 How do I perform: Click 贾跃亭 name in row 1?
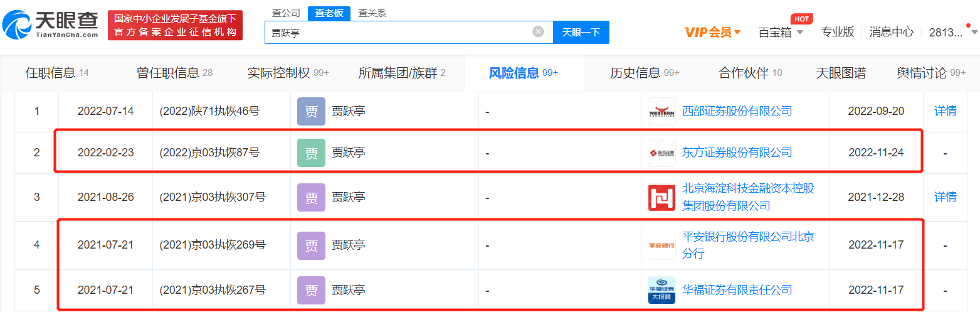tap(349, 111)
